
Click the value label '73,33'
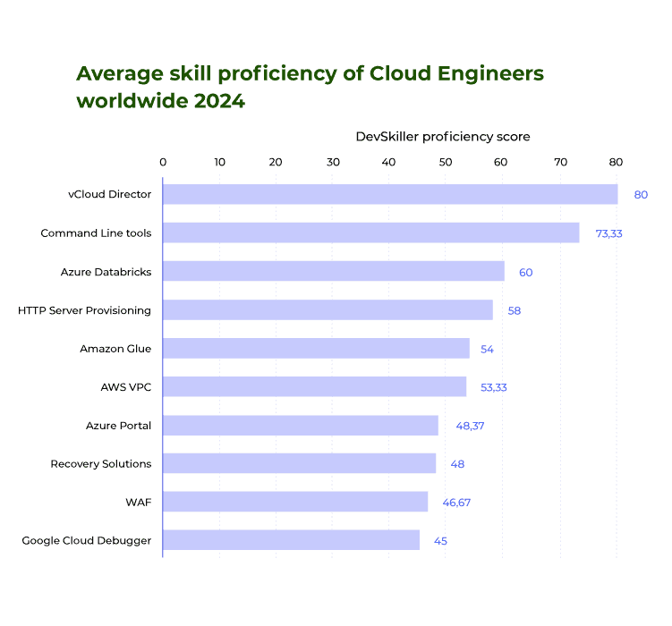(x=609, y=233)
